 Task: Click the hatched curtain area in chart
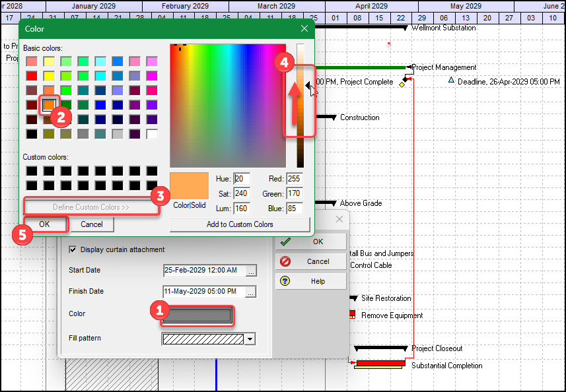click(x=112, y=374)
